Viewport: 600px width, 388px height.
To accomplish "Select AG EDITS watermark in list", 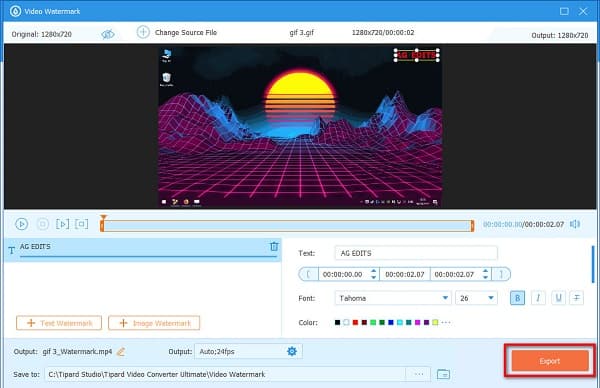I will click(x=143, y=249).
